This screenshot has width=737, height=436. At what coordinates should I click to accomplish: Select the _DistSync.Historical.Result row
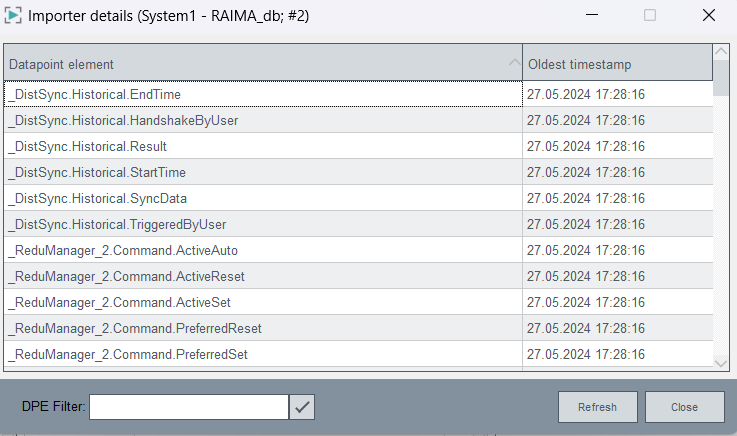coord(262,146)
